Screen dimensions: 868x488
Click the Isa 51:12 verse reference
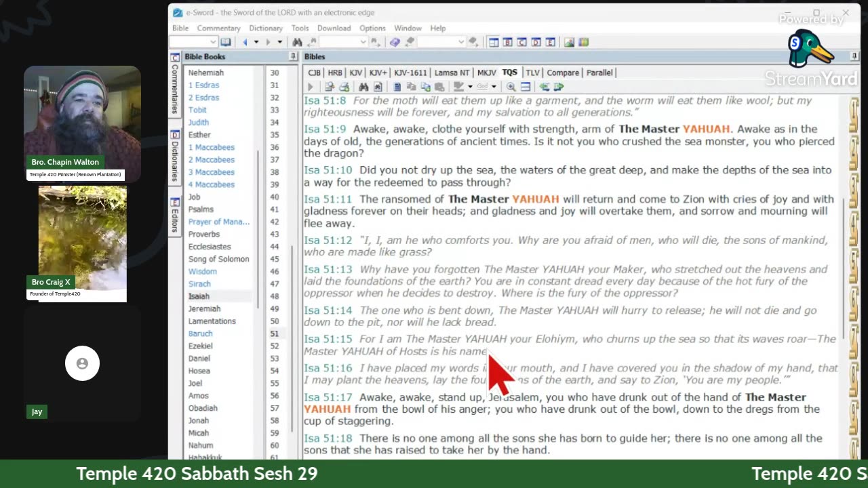(328, 240)
